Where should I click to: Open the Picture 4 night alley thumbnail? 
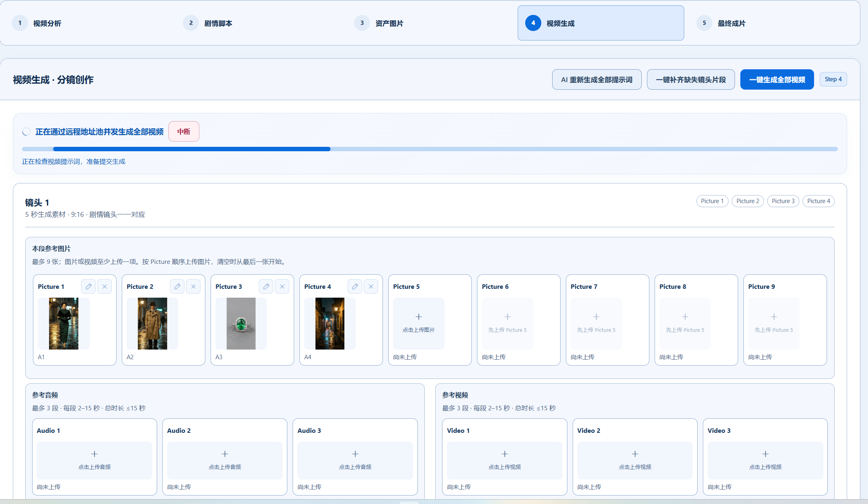click(x=330, y=323)
